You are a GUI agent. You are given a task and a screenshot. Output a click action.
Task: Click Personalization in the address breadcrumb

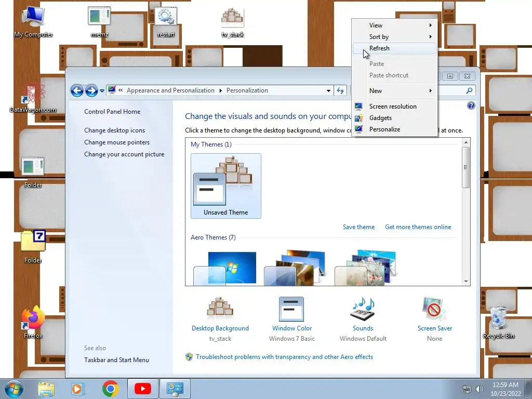(247, 90)
